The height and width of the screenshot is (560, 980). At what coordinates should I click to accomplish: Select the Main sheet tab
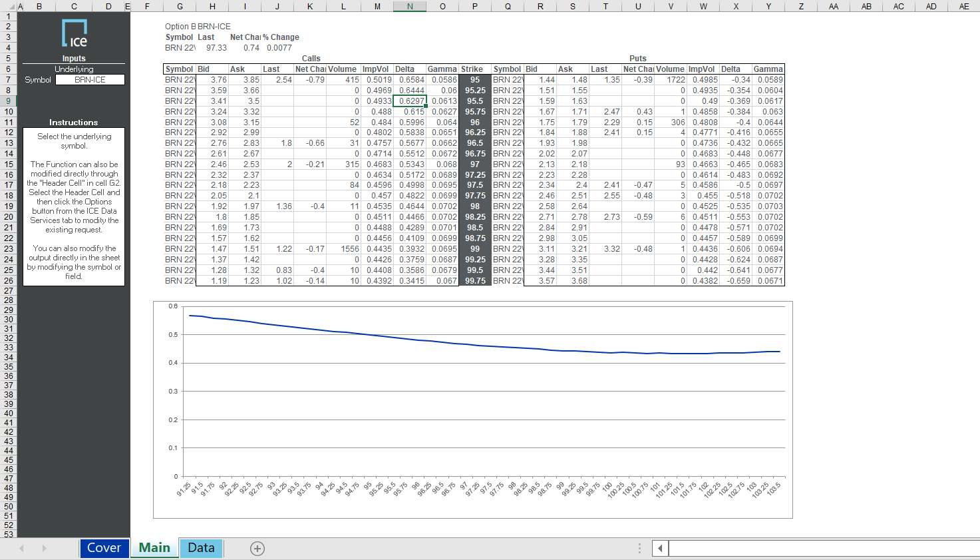point(154,548)
